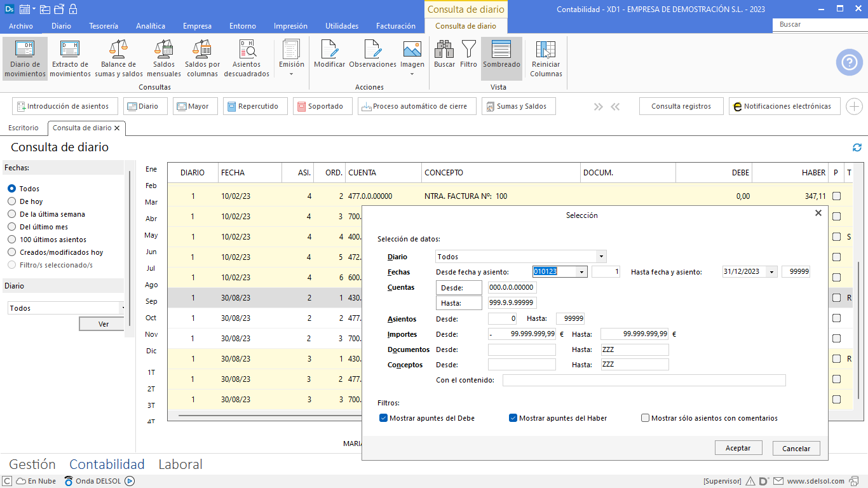Expand the Emisión dropdown menu
Image resolution: width=868 pixels, height=488 pixels.
pos(291,74)
